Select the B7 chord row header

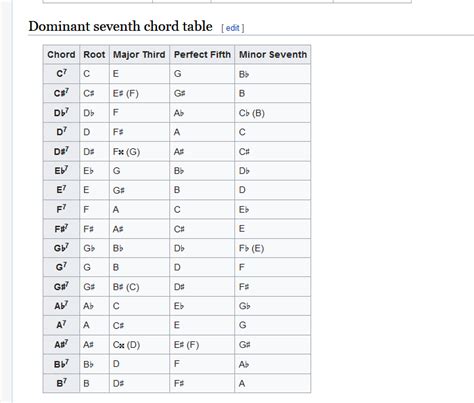point(61,383)
